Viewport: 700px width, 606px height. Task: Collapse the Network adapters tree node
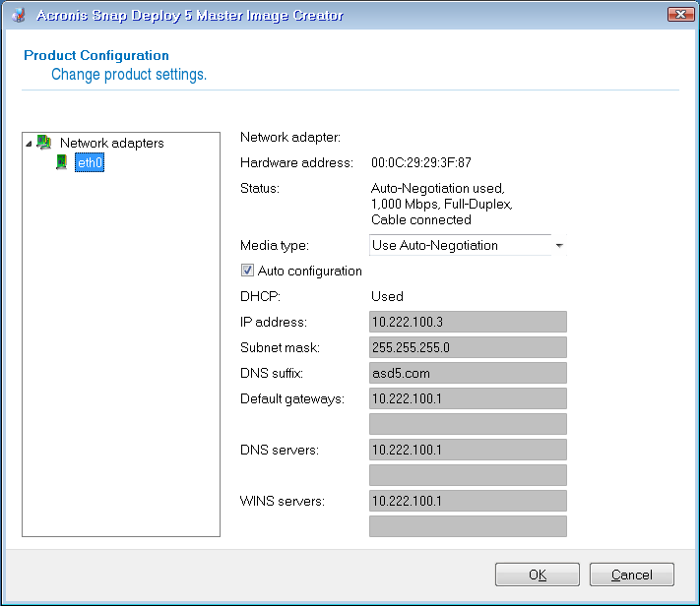[30, 143]
